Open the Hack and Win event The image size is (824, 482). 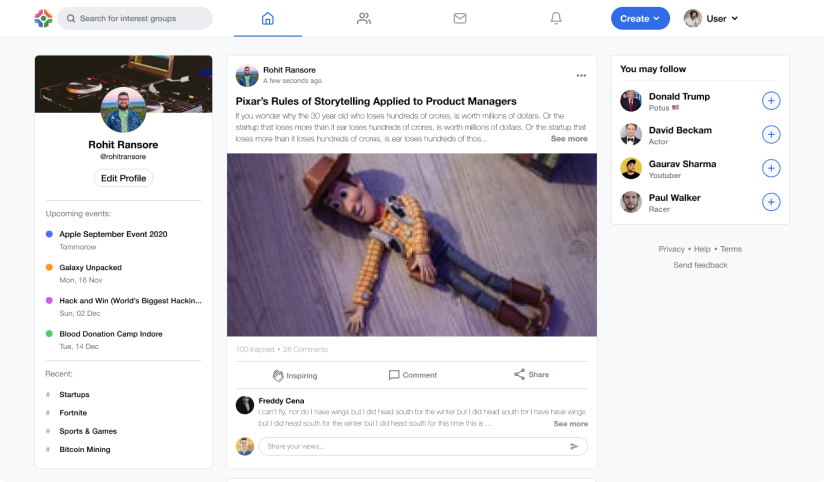(x=130, y=301)
